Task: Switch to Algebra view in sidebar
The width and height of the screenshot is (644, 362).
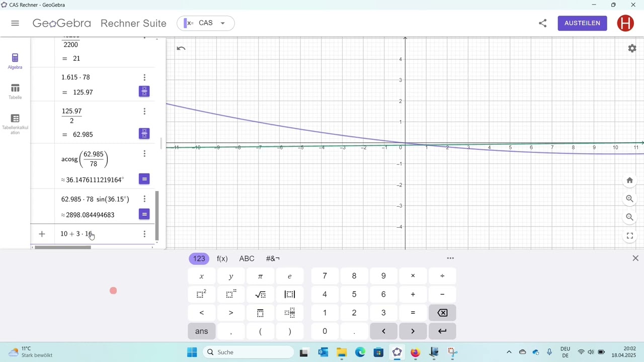Action: click(x=15, y=61)
